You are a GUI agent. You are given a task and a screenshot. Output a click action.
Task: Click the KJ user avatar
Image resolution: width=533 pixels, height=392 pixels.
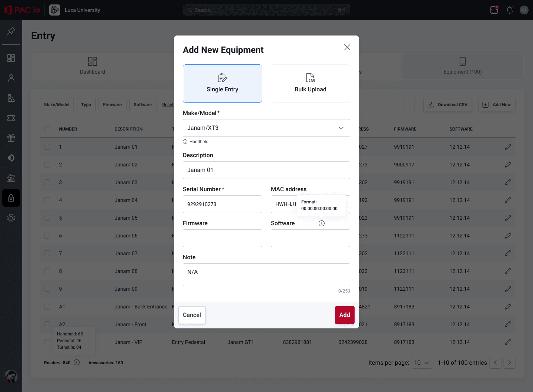tap(524, 10)
